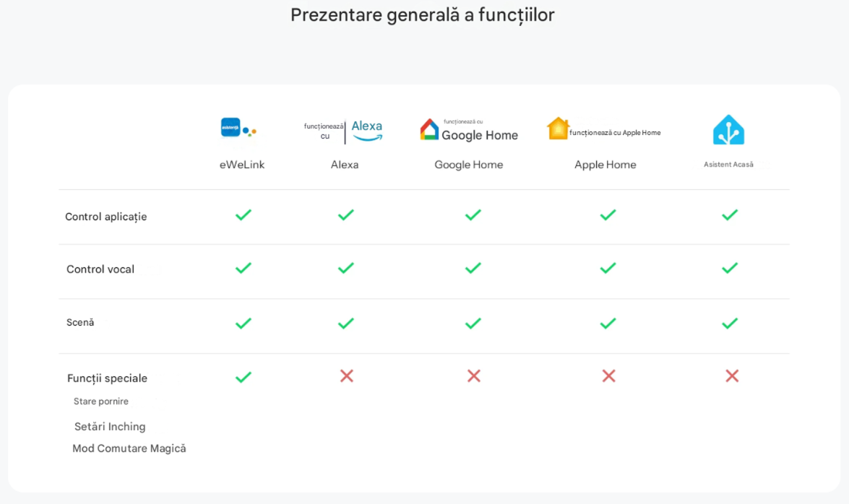This screenshot has height=504, width=849.
Task: Click the red X under Google Home
Action: [474, 375]
